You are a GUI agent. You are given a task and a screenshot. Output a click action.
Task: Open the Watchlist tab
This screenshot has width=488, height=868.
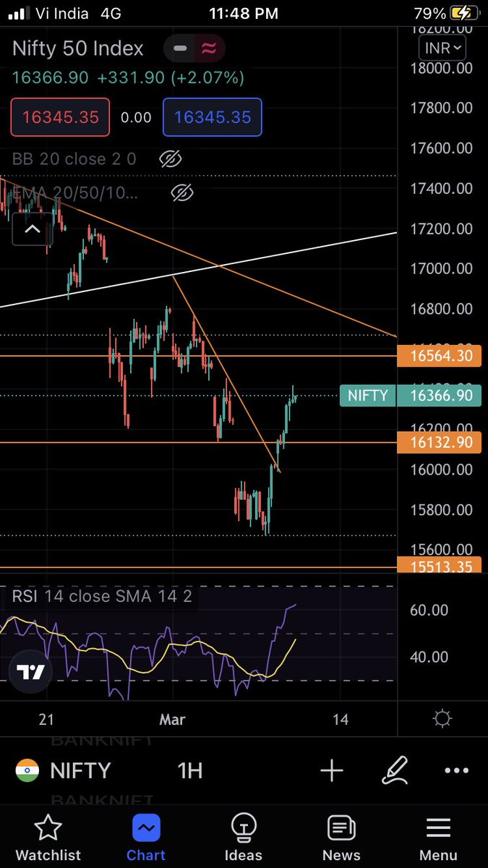48,837
